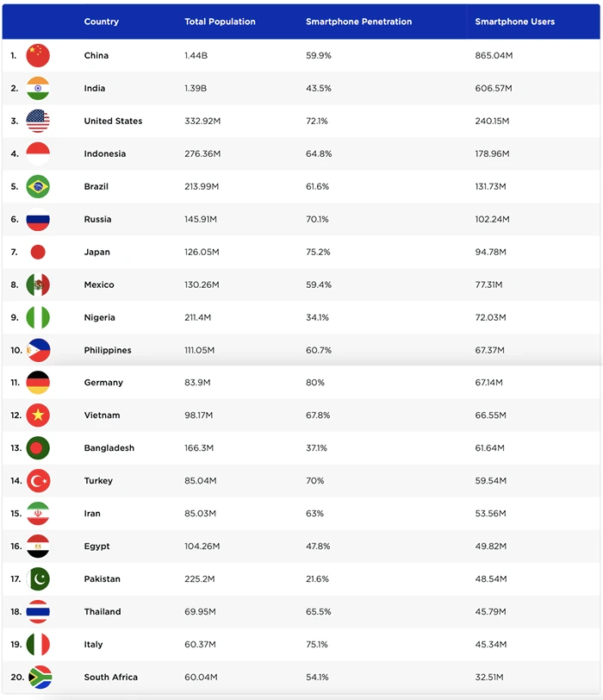This screenshot has width=603, height=700.
Task: Click the India flag icon
Action: [38, 88]
